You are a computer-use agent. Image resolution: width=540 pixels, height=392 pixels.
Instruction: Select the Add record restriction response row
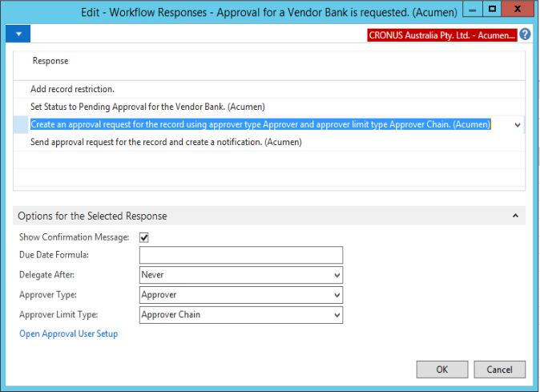(x=269, y=89)
